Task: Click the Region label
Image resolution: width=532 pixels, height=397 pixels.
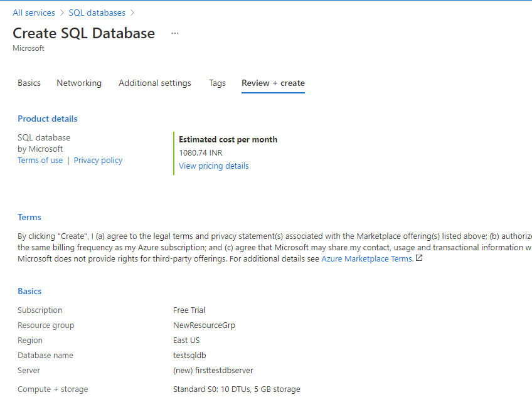Action: (x=30, y=341)
